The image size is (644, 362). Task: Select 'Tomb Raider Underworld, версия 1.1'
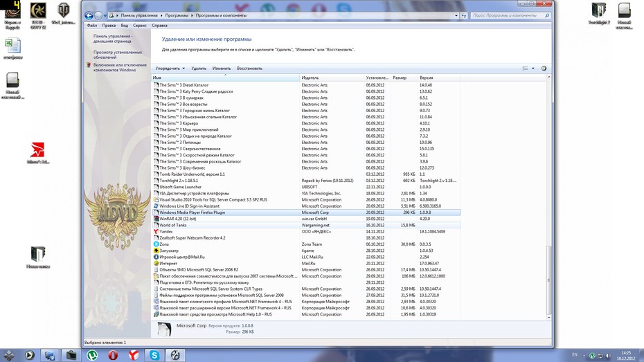tap(306, 174)
